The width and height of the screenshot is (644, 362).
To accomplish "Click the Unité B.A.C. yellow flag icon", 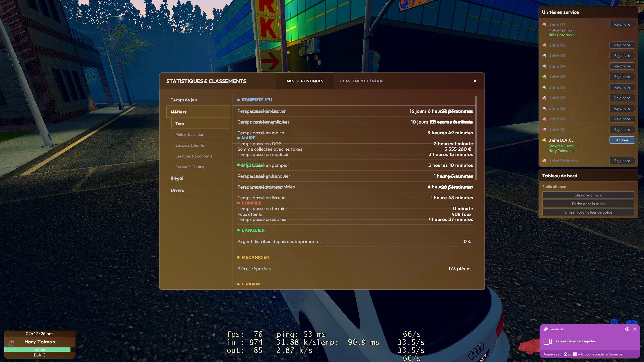I will [544, 140].
